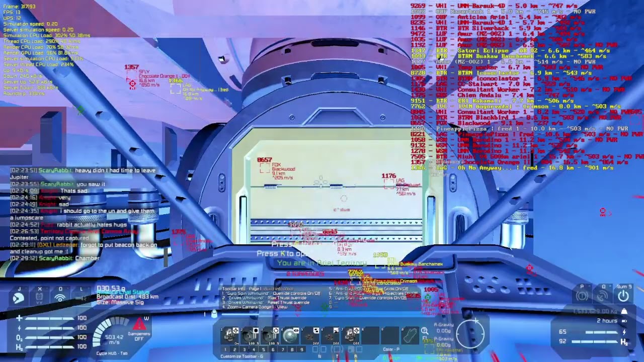Click the suit energy lightning icon
The width and height of the screenshot is (644, 362).
click(x=19, y=328)
